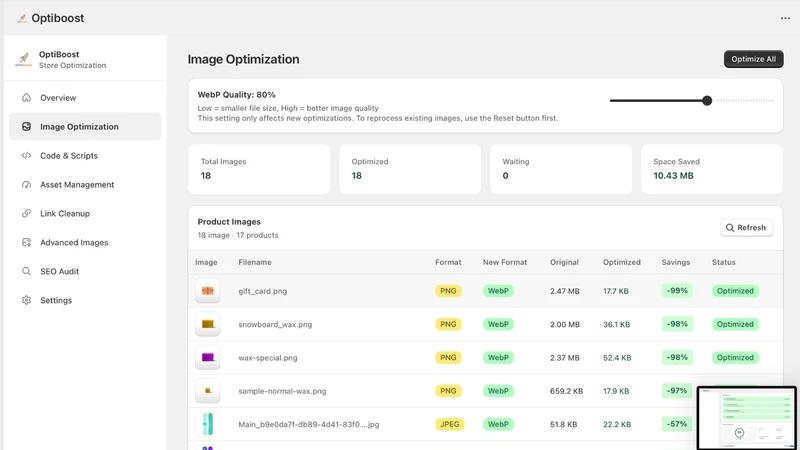Click the New Format column header
This screenshot has height=450, width=800.
coord(505,262)
